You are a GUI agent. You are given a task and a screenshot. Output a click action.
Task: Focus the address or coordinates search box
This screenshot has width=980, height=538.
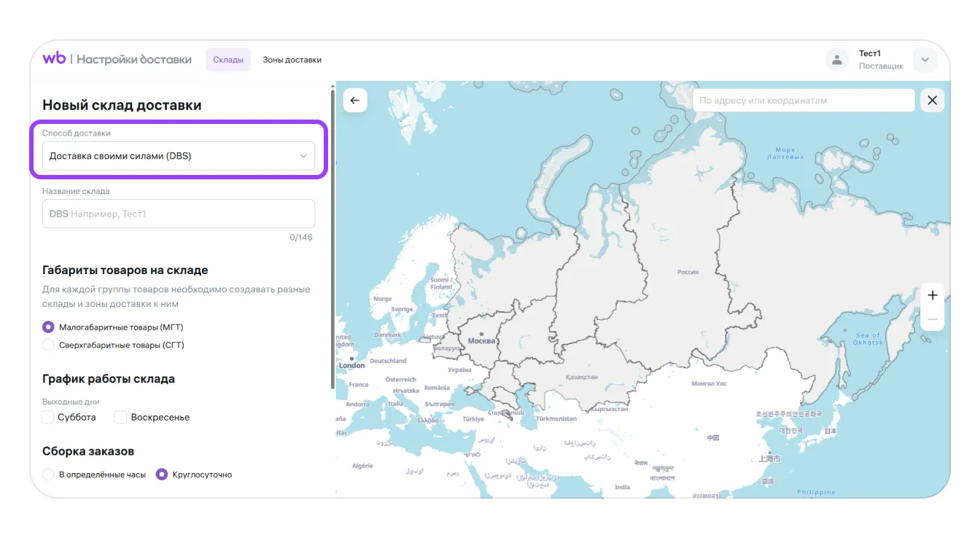[803, 101]
